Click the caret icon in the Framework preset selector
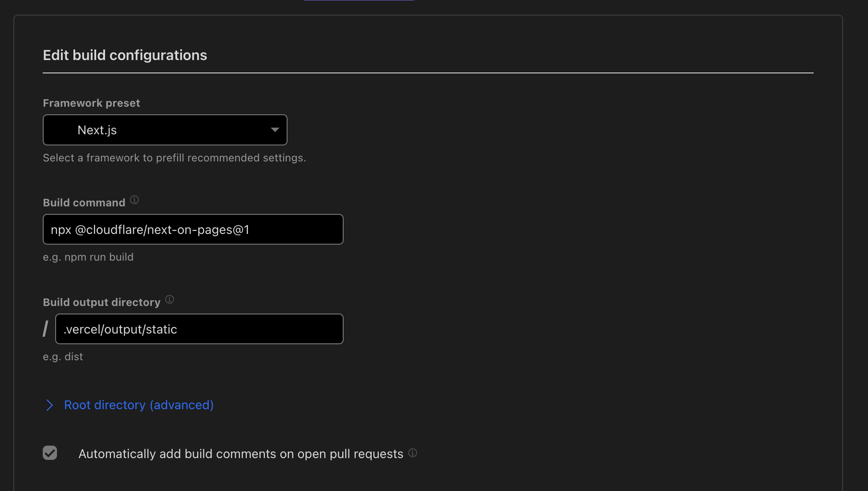 (275, 130)
